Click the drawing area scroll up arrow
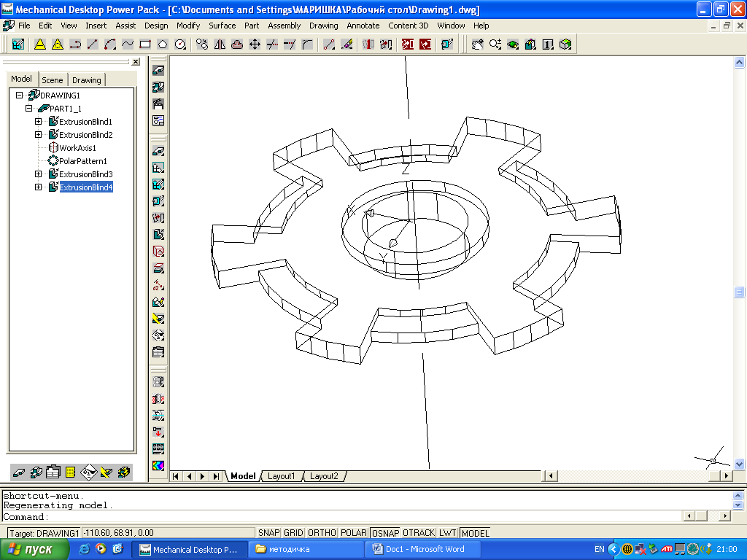This screenshot has height=560, width=747. [x=739, y=63]
